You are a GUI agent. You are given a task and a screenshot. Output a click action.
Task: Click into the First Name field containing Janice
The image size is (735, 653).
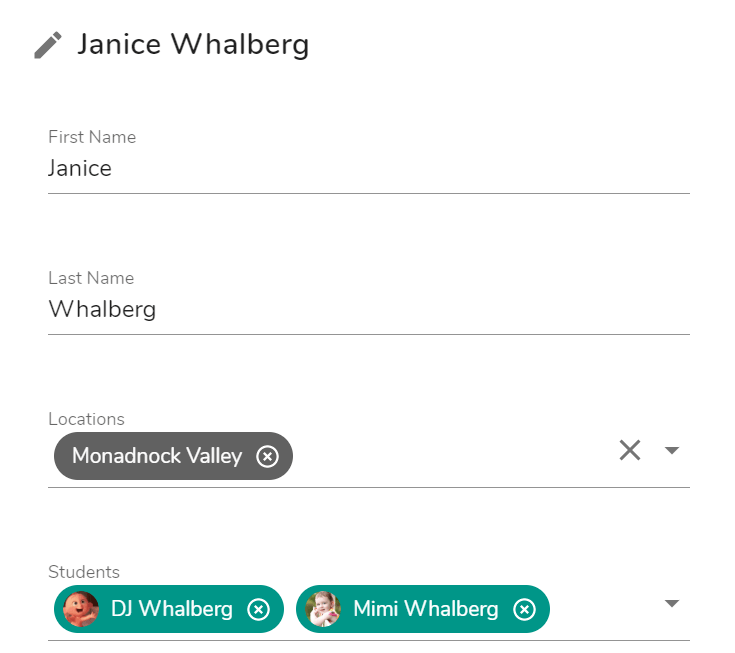coord(368,169)
